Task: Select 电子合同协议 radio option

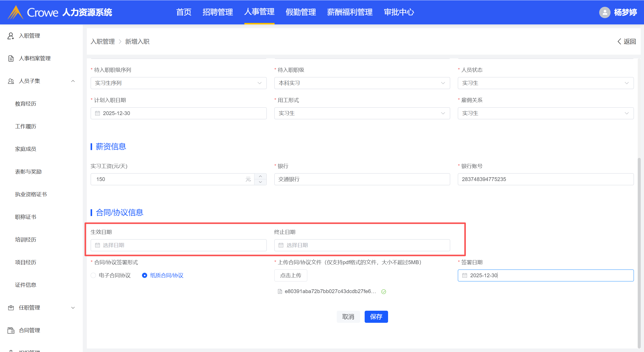Action: point(93,275)
